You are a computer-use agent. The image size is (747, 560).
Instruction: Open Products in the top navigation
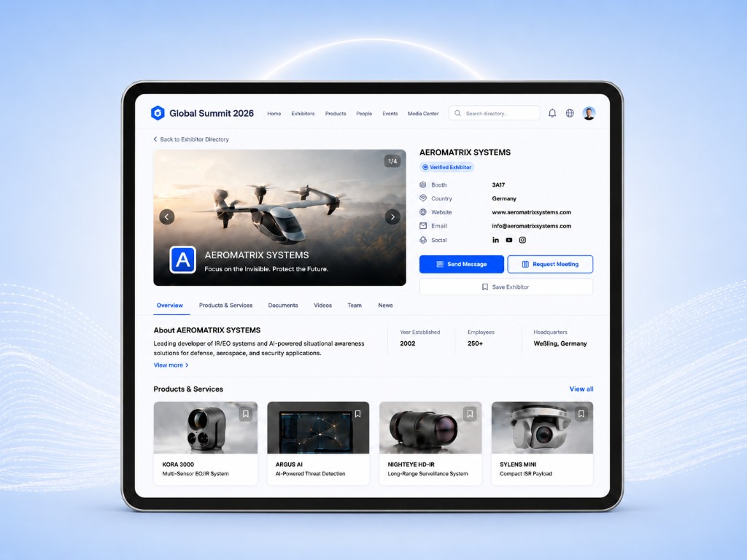[336, 113]
